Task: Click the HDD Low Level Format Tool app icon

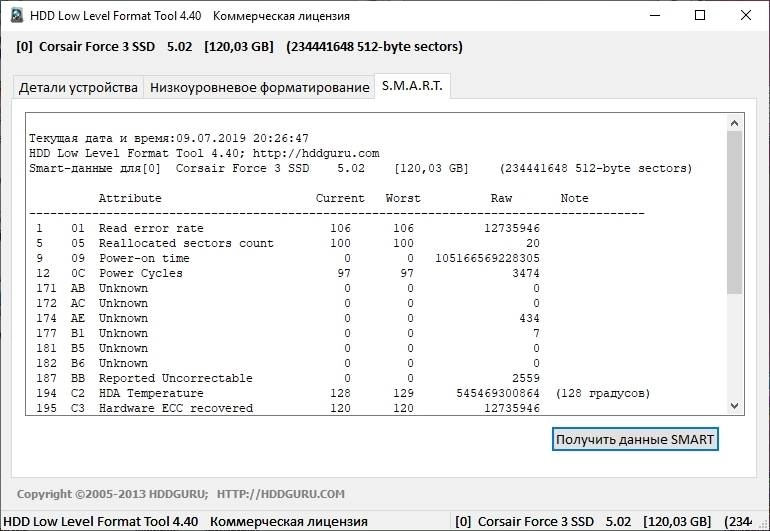Action: pos(17,16)
